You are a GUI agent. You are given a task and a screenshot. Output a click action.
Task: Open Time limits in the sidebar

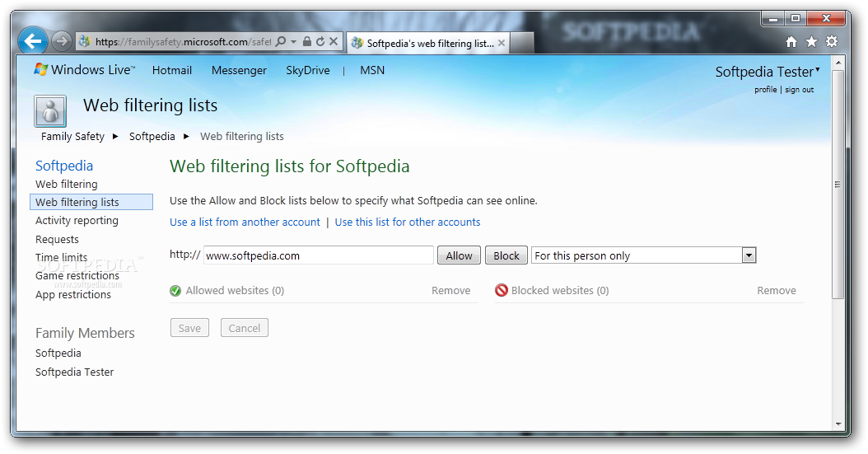(62, 257)
